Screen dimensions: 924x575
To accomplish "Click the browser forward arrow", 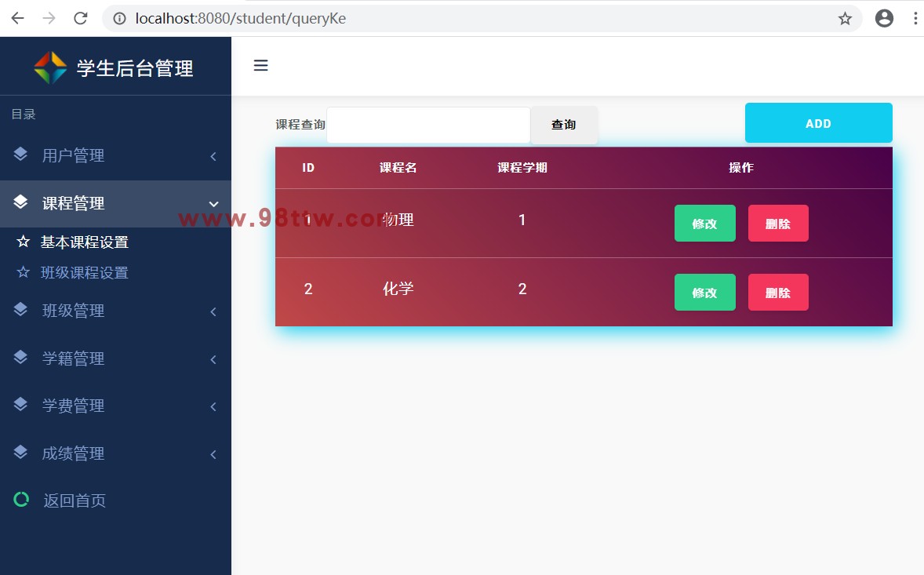I will 49,18.
